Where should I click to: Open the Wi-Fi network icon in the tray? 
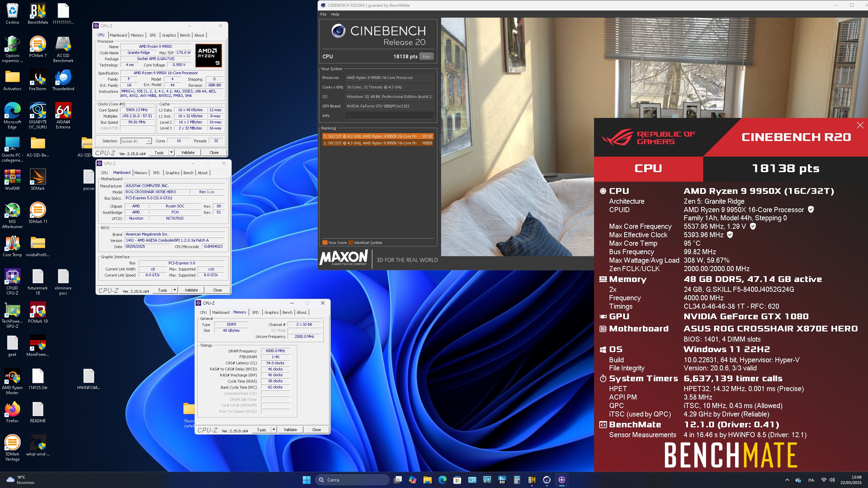tap(824, 480)
